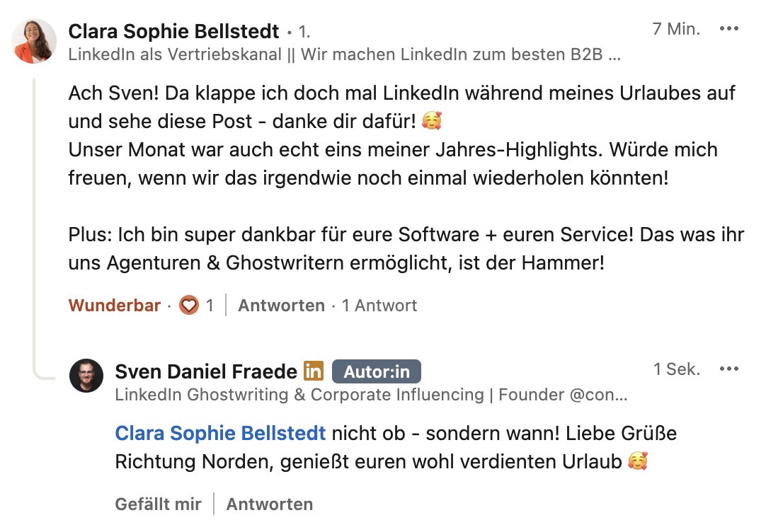Click the blue Clara Sophie Bellstedt mention
This screenshot has height=532, width=766.
tap(220, 433)
